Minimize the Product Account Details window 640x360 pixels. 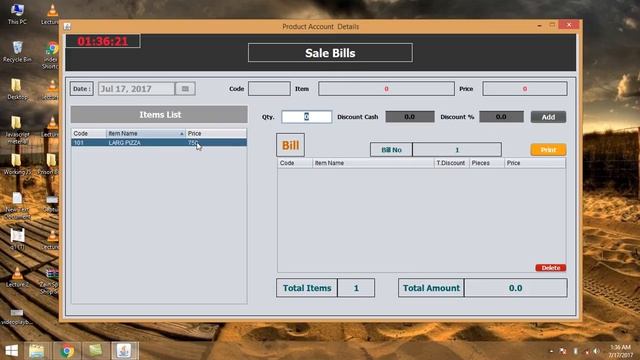click(540, 25)
